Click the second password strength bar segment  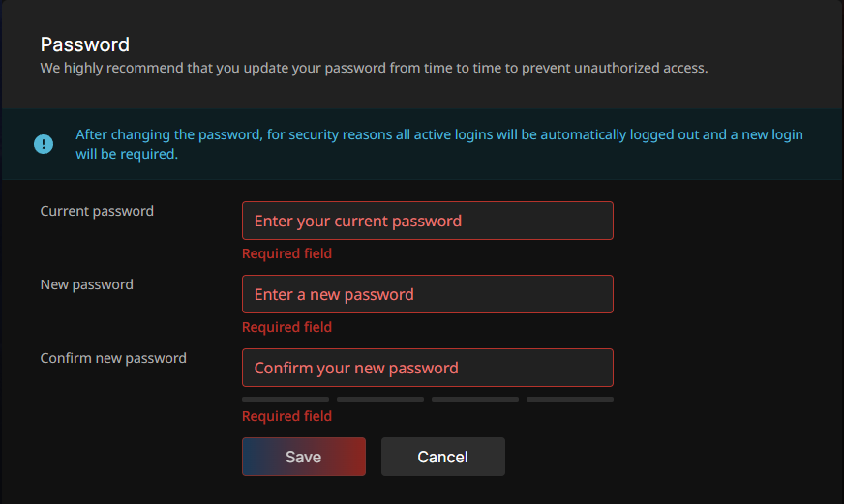[x=380, y=399]
